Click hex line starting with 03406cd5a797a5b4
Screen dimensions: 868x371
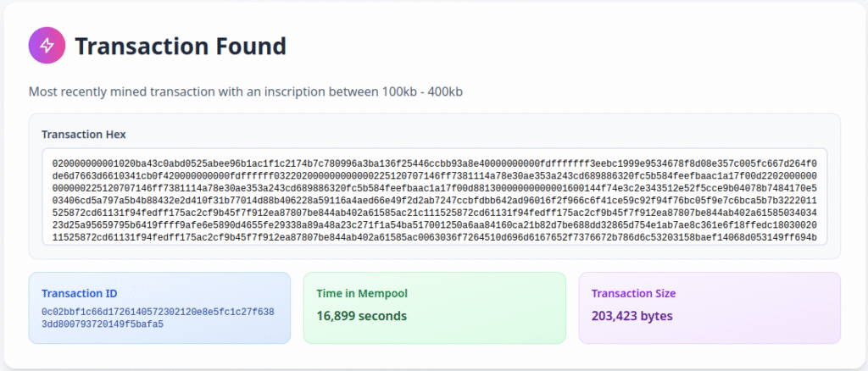pos(434,199)
